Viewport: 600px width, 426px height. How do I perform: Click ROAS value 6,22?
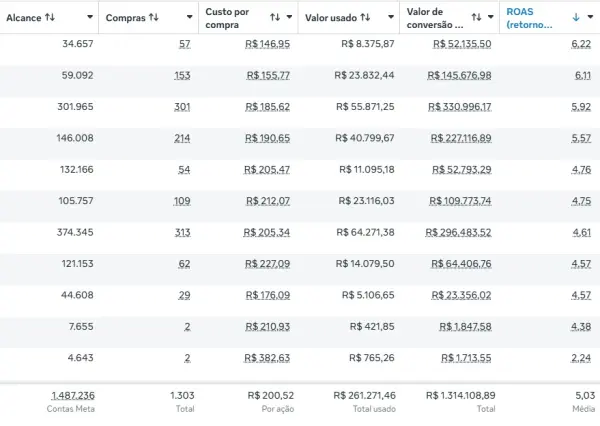coord(581,44)
